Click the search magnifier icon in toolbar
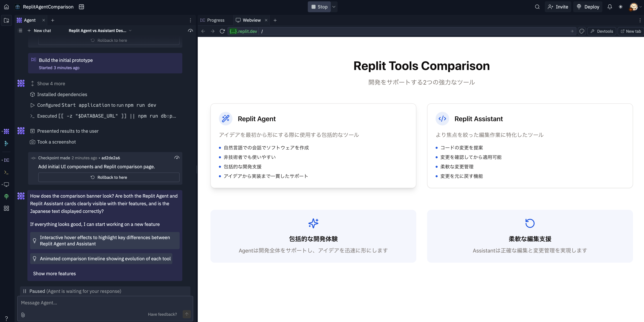The width and height of the screenshot is (644, 322). (x=537, y=7)
